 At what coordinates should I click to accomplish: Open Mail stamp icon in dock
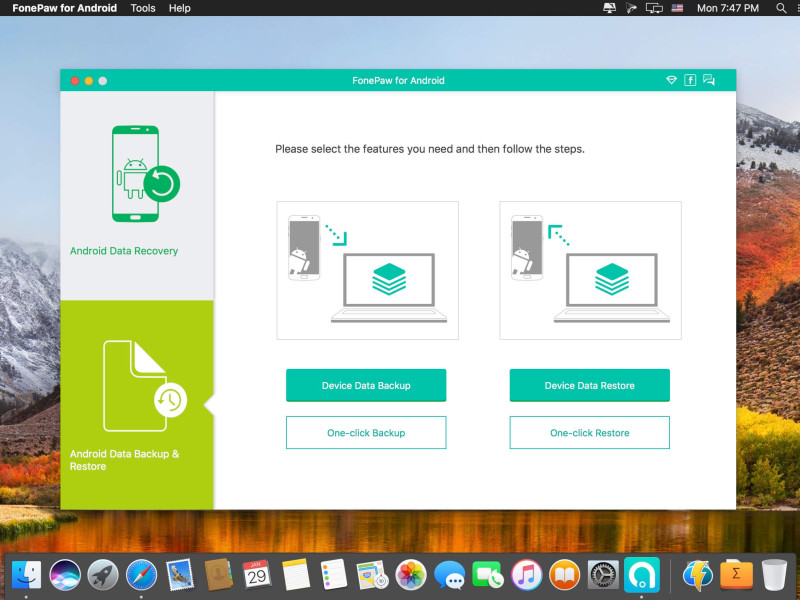[180, 574]
